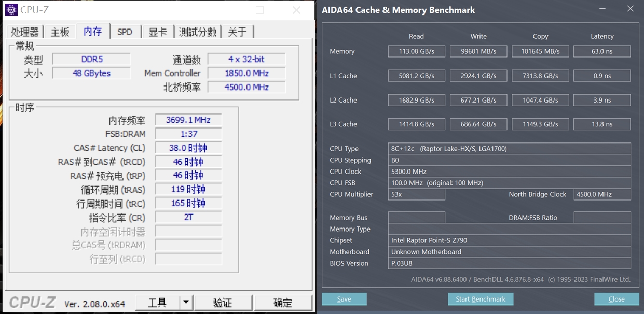The image size is (644, 314).
Task: Click the 4 x 32-bit channel field
Action: pos(246,59)
